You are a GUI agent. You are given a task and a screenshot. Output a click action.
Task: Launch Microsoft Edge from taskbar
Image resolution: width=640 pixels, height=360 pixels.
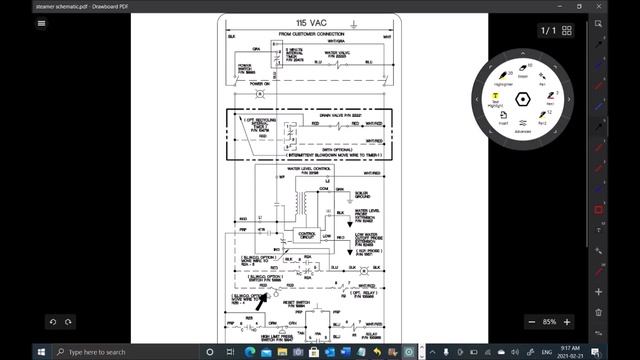click(x=250, y=352)
